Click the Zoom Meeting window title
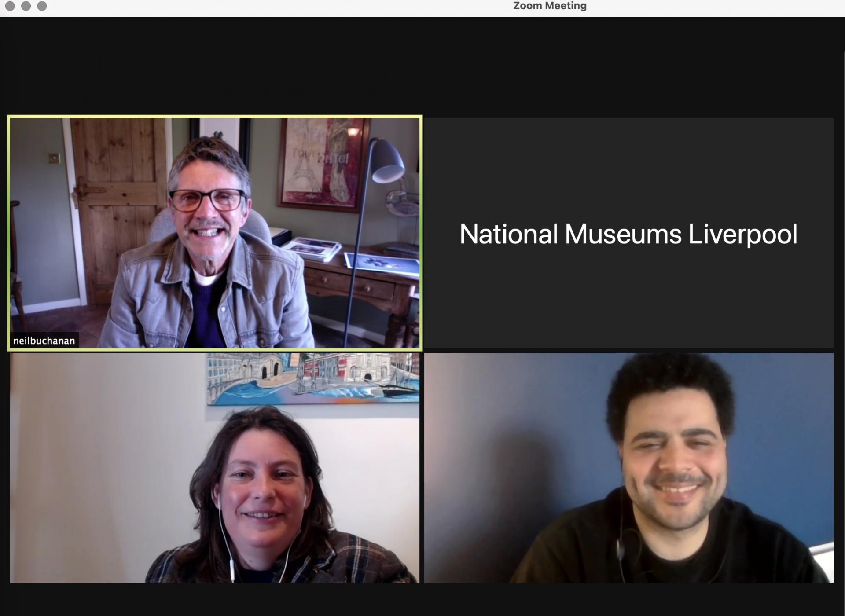 click(550, 6)
